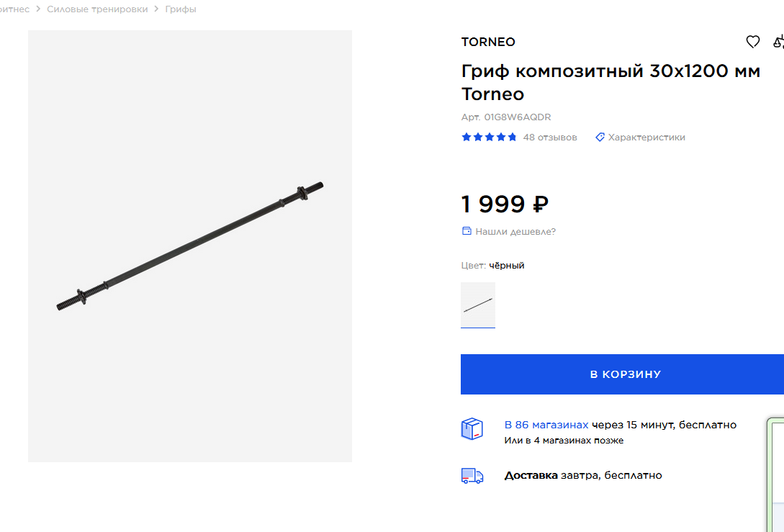Screen dimensions: 784x532
Task: Click the TORNEO brand name
Action: click(488, 42)
